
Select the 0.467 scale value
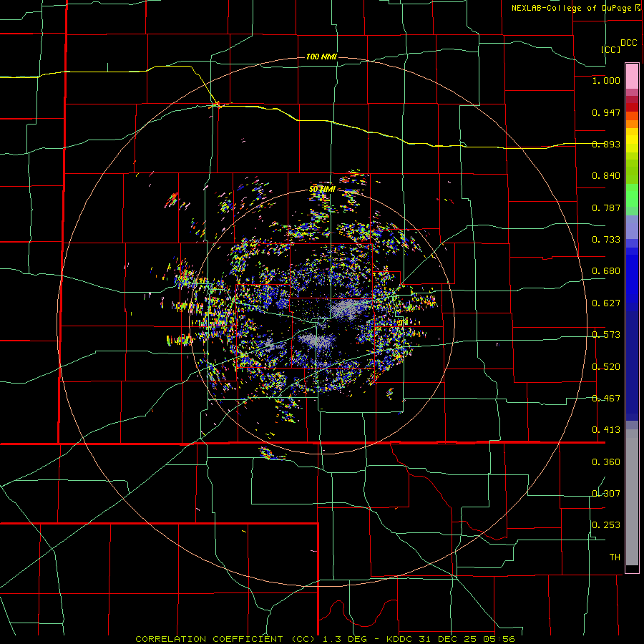[606, 399]
